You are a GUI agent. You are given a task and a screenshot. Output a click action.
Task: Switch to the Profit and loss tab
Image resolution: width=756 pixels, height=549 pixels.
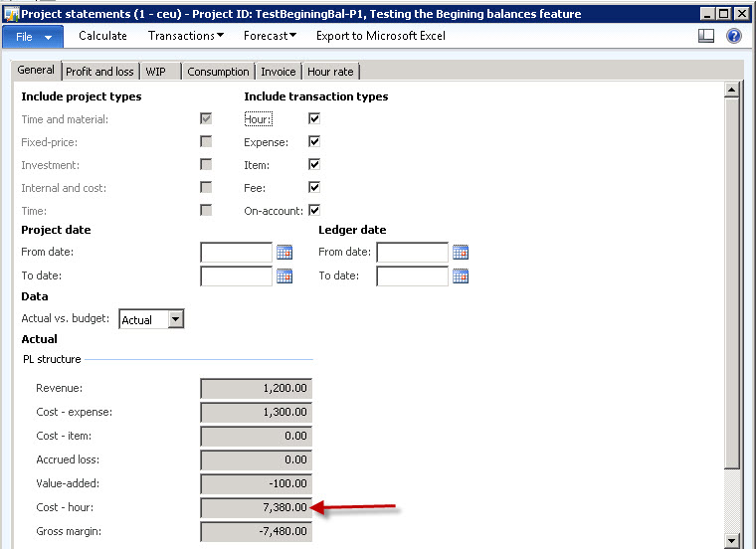(x=99, y=72)
